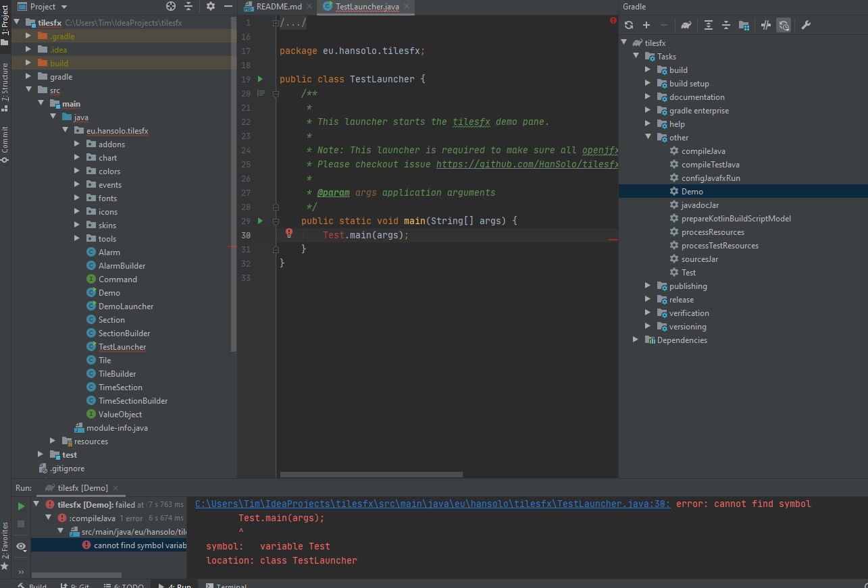Image resolution: width=868 pixels, height=588 pixels.
Task: Expand the publishing Gradle task group
Action: 648,286
